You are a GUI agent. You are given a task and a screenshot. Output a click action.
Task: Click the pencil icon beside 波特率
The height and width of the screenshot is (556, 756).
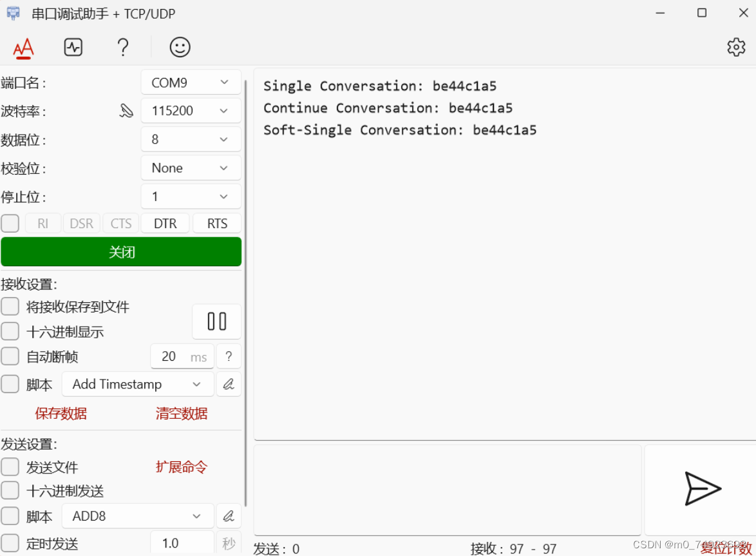(126, 110)
